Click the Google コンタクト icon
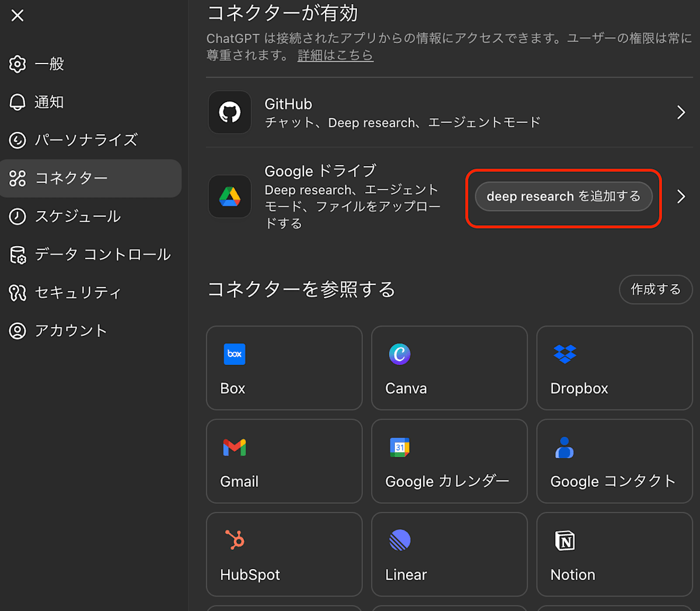The image size is (700, 611). click(x=565, y=447)
